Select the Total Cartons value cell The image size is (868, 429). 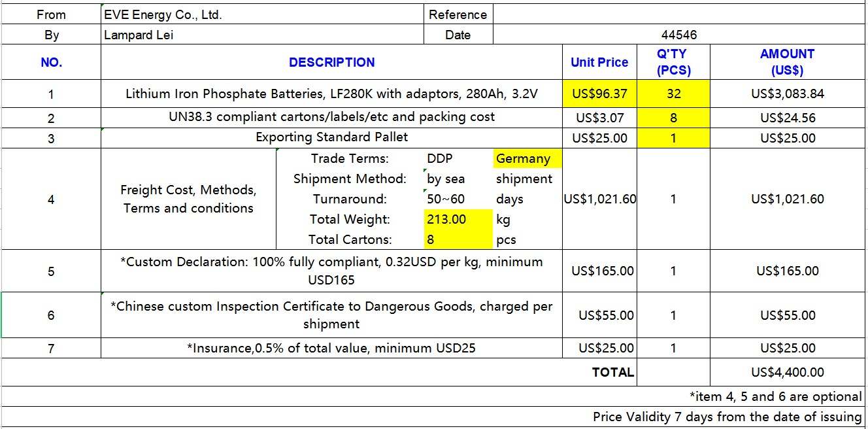point(458,239)
